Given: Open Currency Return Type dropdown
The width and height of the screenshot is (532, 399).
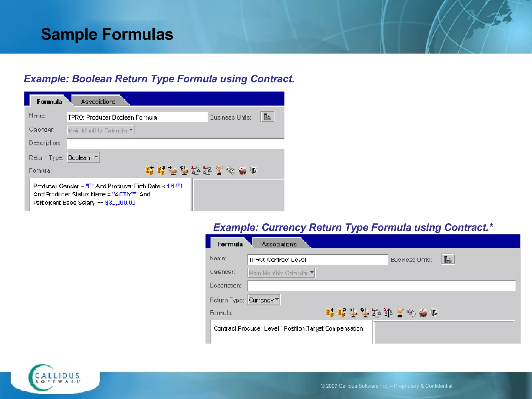Looking at the screenshot, I should tap(264, 300).
